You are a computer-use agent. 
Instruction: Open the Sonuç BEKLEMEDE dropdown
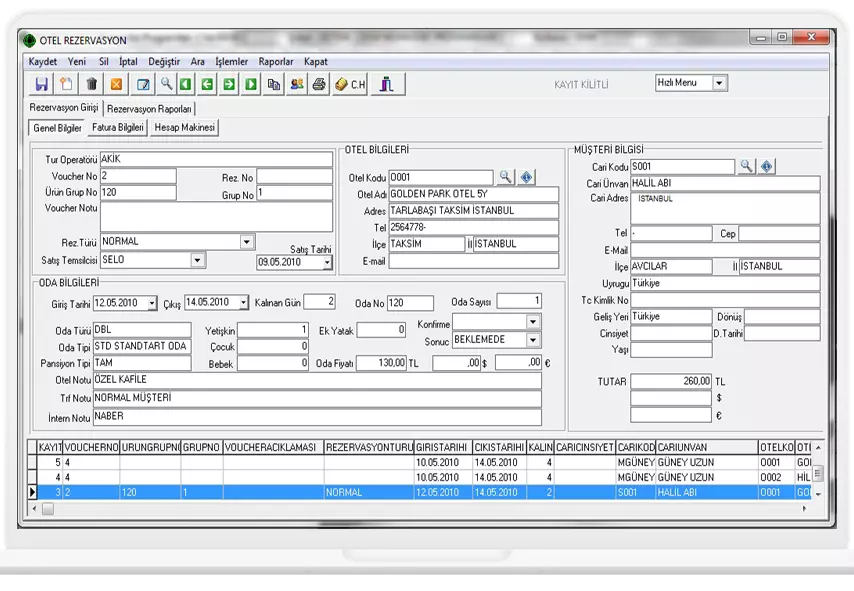tap(533, 340)
